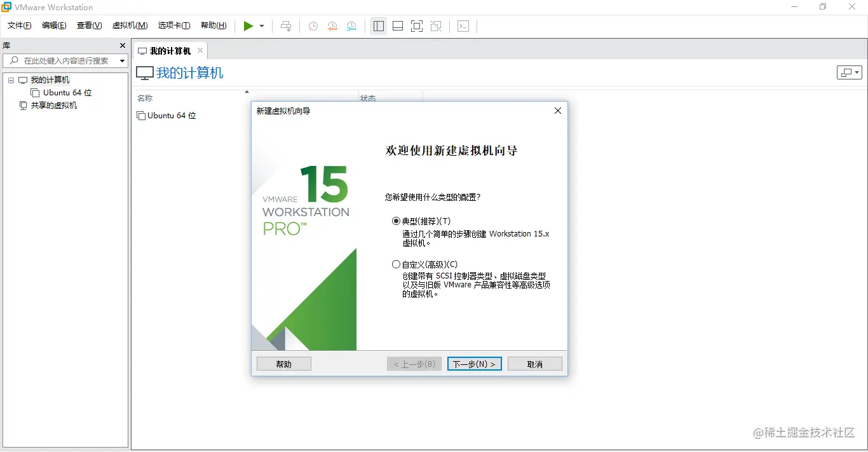The width and height of the screenshot is (868, 452).
Task: Select 共享的虚拟机 in the library tree
Action: (54, 106)
